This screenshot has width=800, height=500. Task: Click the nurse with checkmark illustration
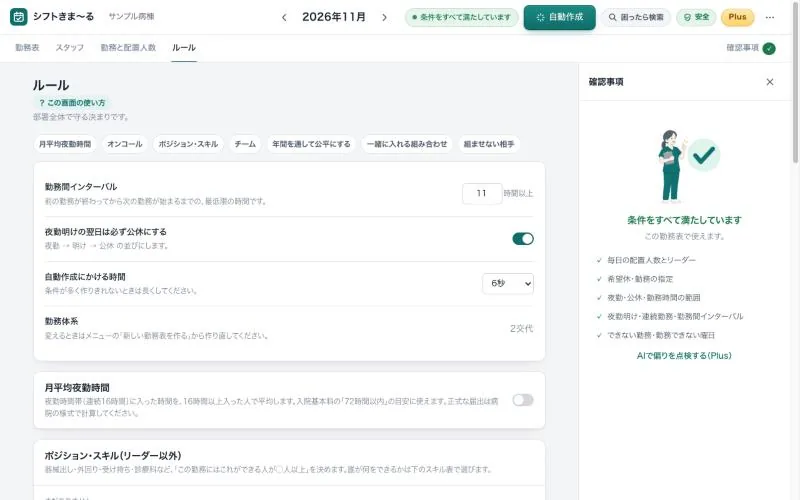pyautogui.click(x=689, y=166)
